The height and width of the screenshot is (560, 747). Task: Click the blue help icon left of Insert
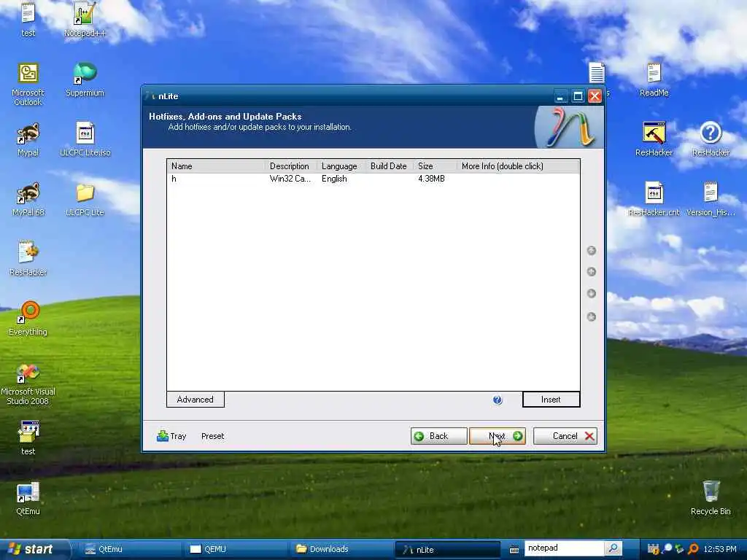click(x=498, y=400)
